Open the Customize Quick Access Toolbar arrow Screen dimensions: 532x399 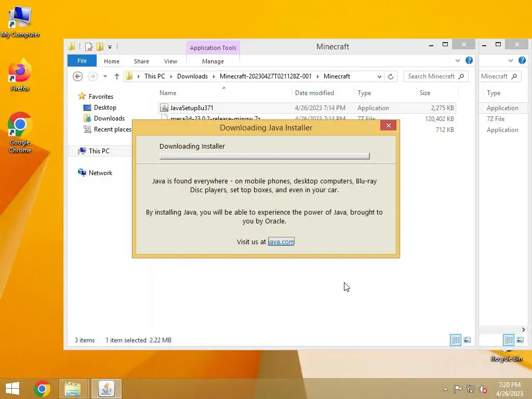110,47
